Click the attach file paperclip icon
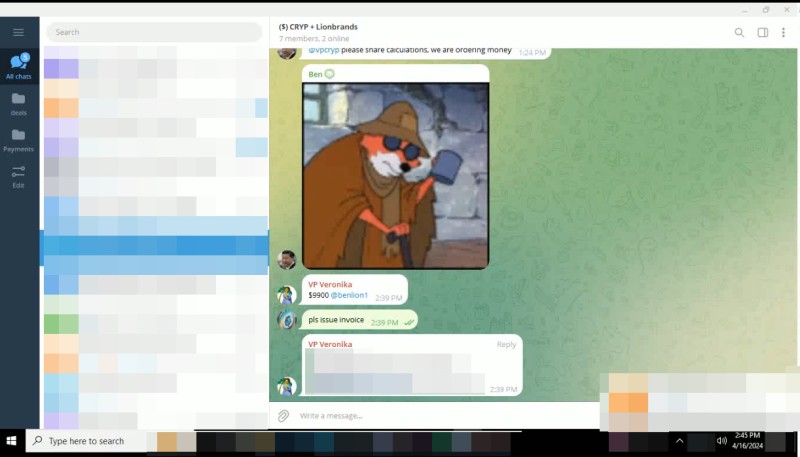800x457 pixels. point(283,416)
